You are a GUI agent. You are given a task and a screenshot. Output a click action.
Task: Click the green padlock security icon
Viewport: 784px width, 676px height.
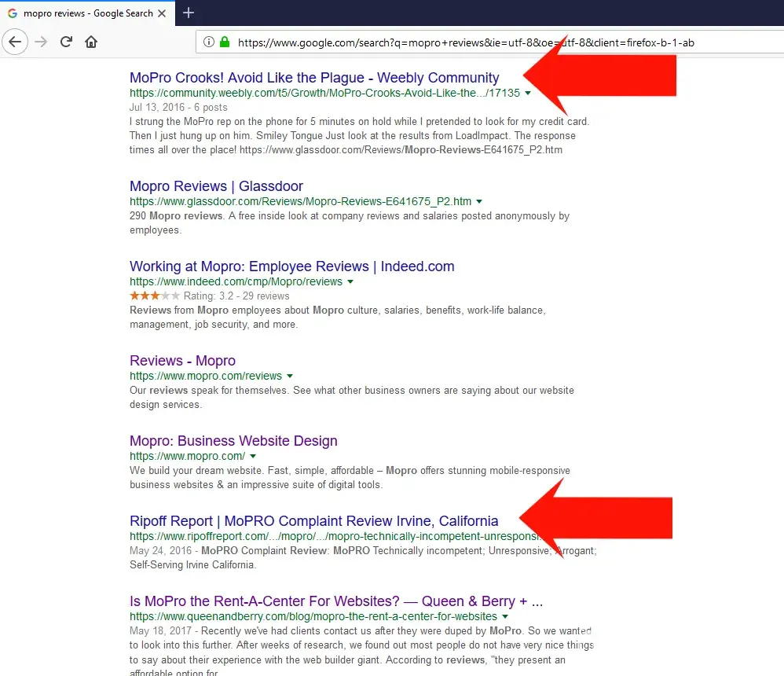(x=225, y=42)
